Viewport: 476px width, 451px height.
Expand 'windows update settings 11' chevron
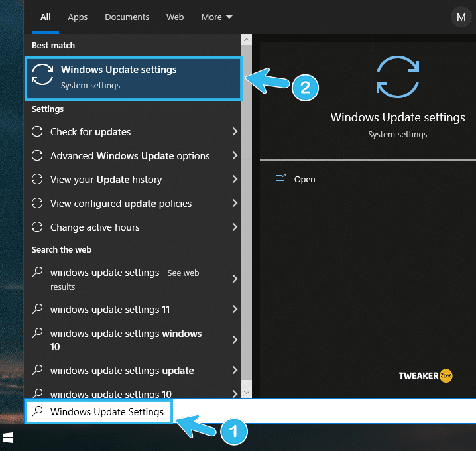pos(235,309)
